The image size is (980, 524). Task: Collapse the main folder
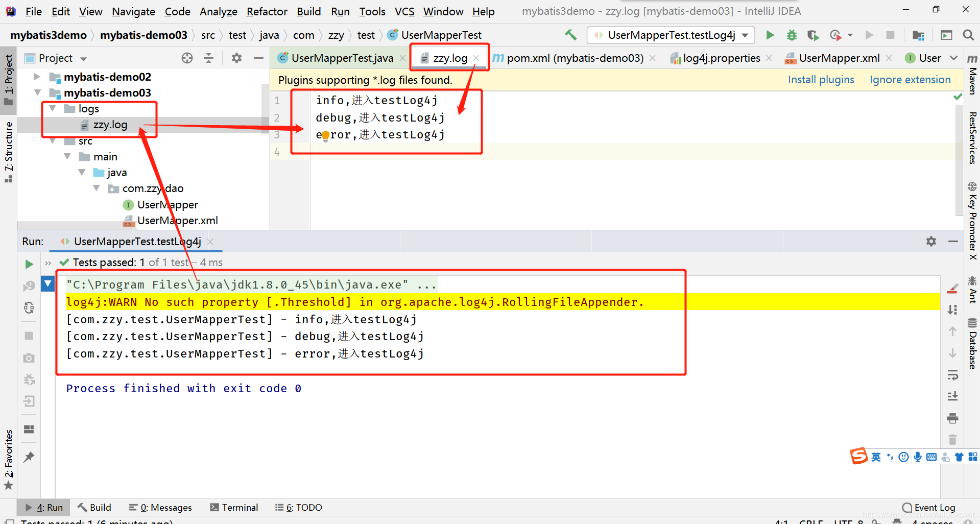pyautogui.click(x=67, y=156)
